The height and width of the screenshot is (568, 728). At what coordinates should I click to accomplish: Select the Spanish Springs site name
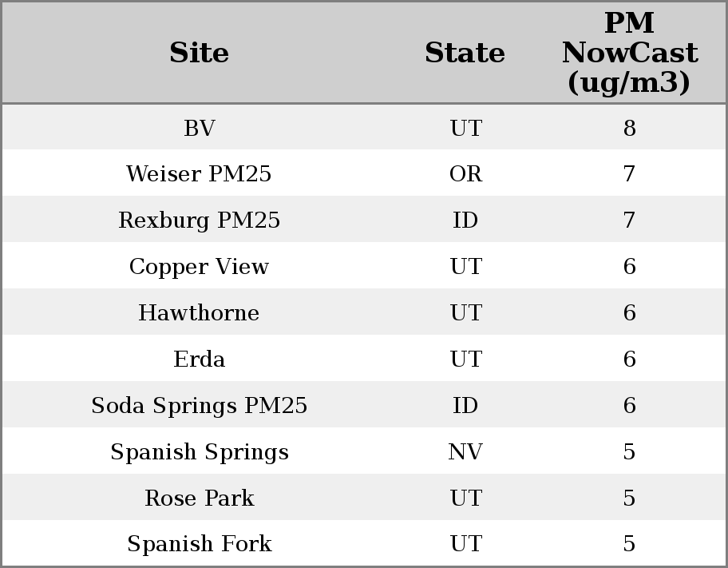(x=199, y=452)
